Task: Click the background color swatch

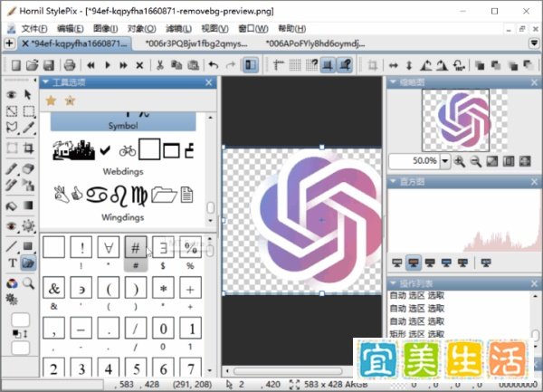Action: click(x=21, y=348)
